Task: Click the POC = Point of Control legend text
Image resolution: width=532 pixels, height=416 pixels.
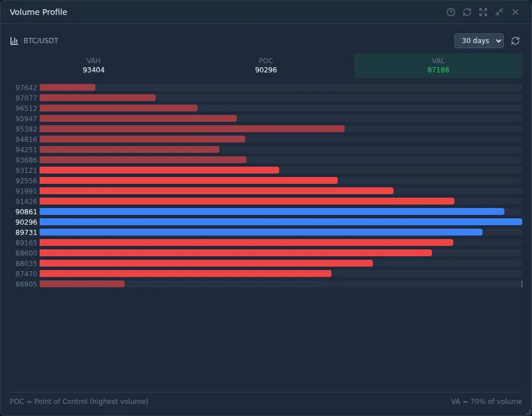Action: [x=79, y=402]
